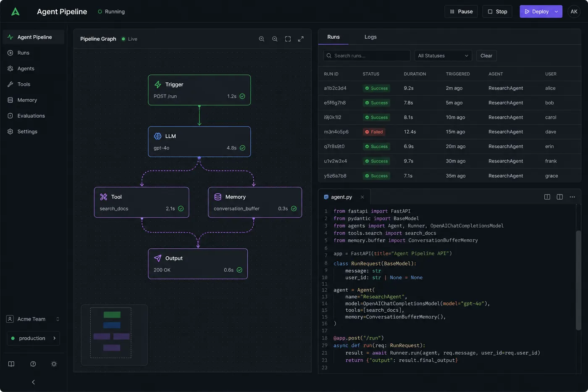Image resolution: width=588 pixels, height=392 pixels.
Task: Select run e5f6g7h8
Action: pyautogui.click(x=449, y=103)
